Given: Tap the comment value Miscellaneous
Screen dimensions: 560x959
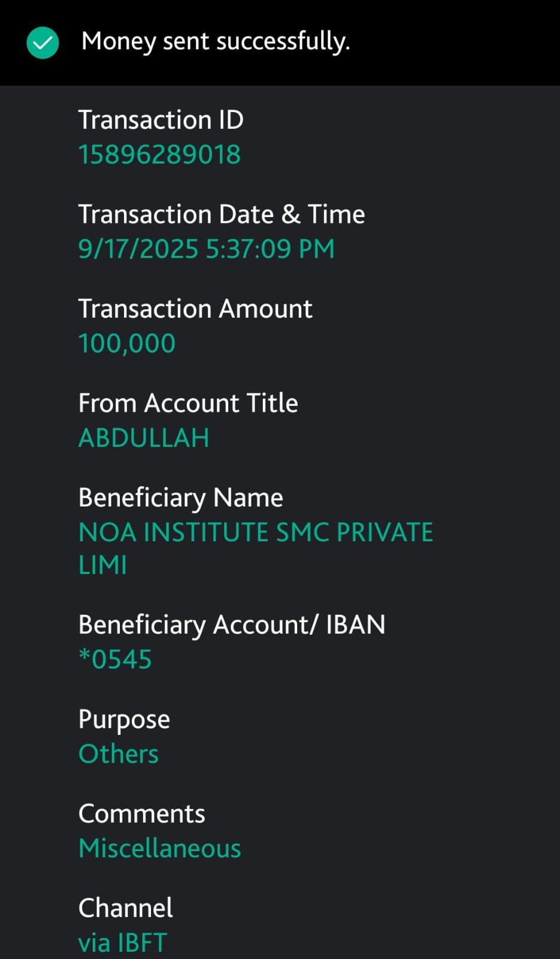Looking at the screenshot, I should click(x=159, y=849).
